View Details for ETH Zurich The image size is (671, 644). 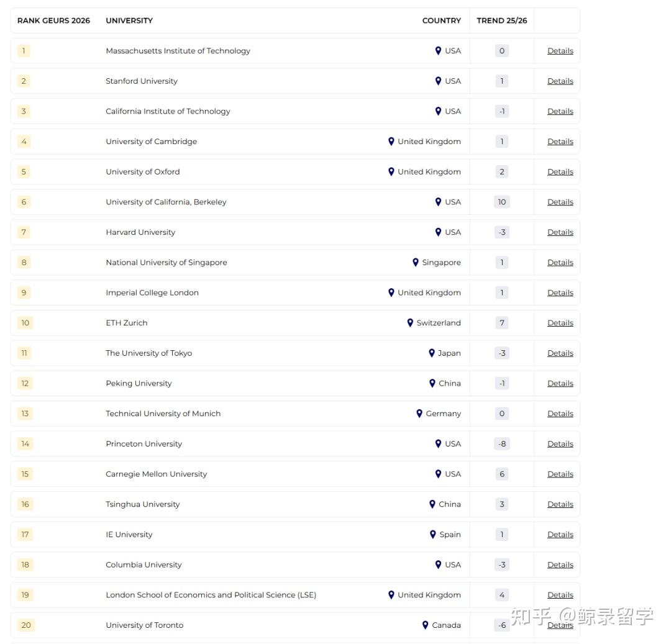pyautogui.click(x=560, y=323)
